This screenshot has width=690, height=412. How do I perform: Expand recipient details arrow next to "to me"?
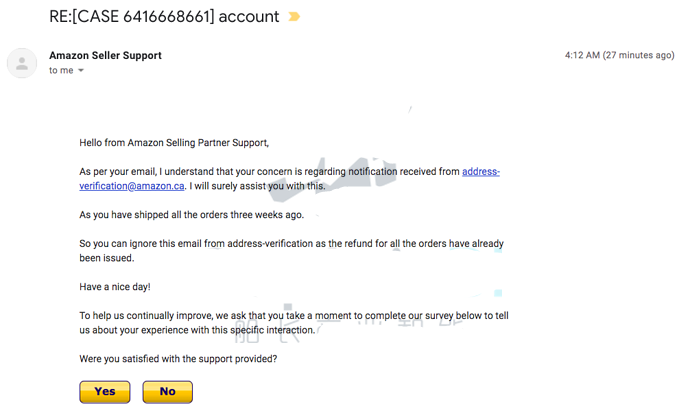(x=81, y=71)
